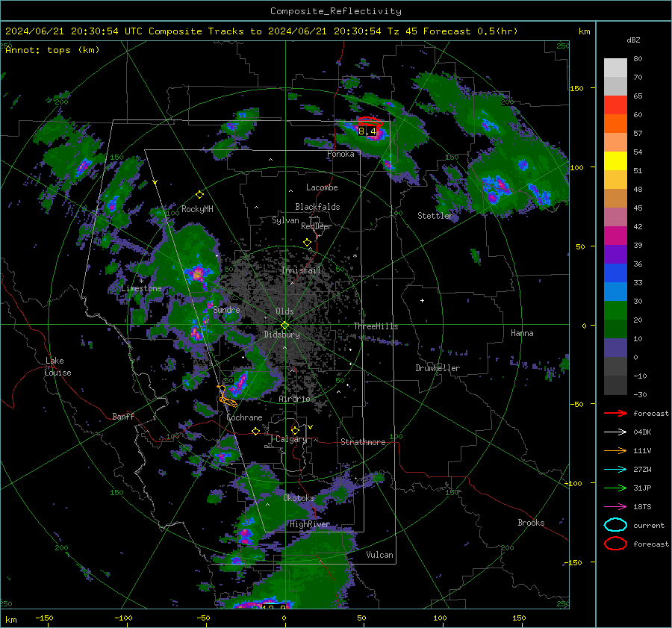Click the Composite_Reflectivity title
Image resolution: width=672 pixels, height=628 pixels.
point(336,11)
